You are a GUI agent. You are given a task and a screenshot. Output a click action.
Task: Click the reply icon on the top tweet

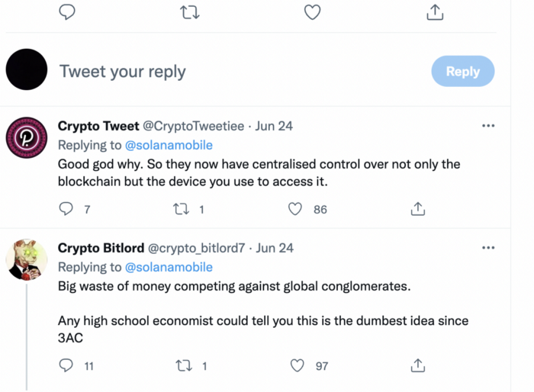(67, 11)
